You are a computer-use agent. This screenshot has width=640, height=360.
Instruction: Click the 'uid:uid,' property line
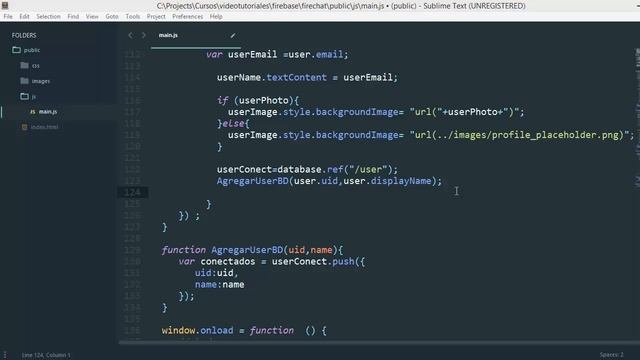click(x=216, y=273)
